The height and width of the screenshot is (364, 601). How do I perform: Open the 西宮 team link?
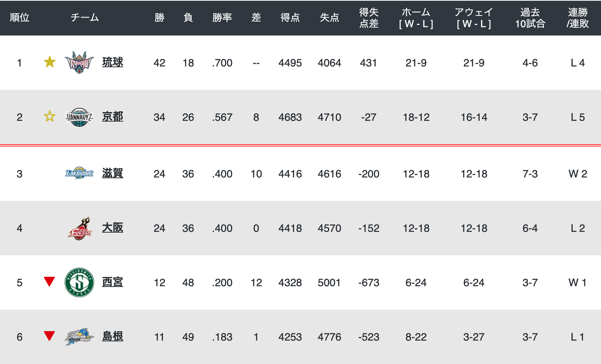[113, 282]
